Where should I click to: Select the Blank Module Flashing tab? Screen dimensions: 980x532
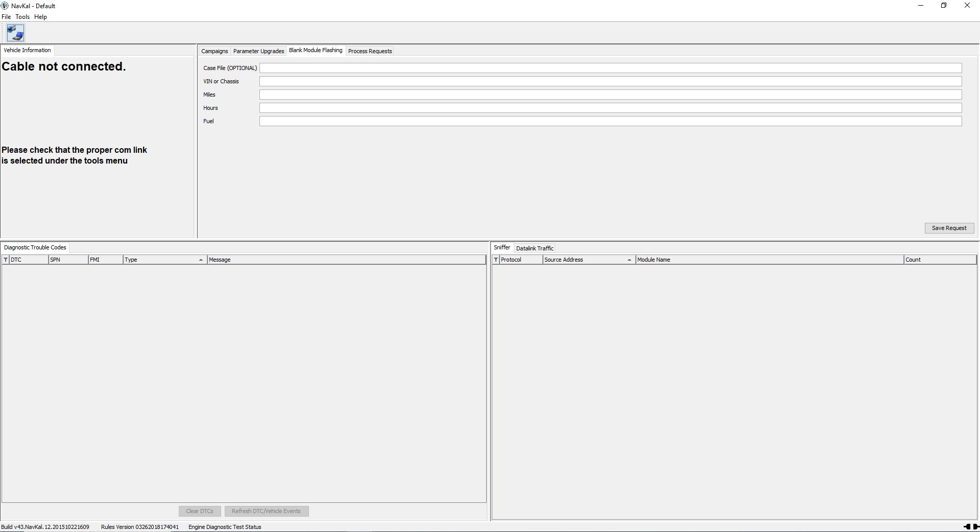316,50
